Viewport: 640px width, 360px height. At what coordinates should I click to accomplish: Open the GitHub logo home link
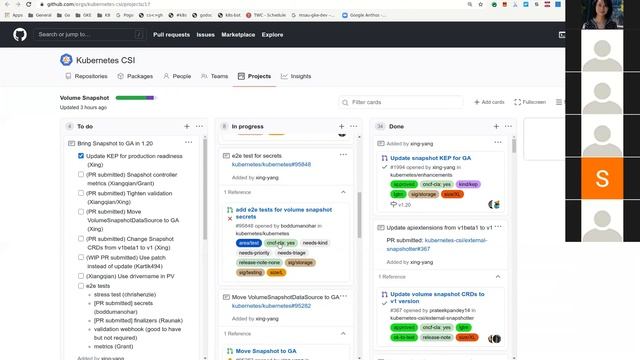coord(20,35)
